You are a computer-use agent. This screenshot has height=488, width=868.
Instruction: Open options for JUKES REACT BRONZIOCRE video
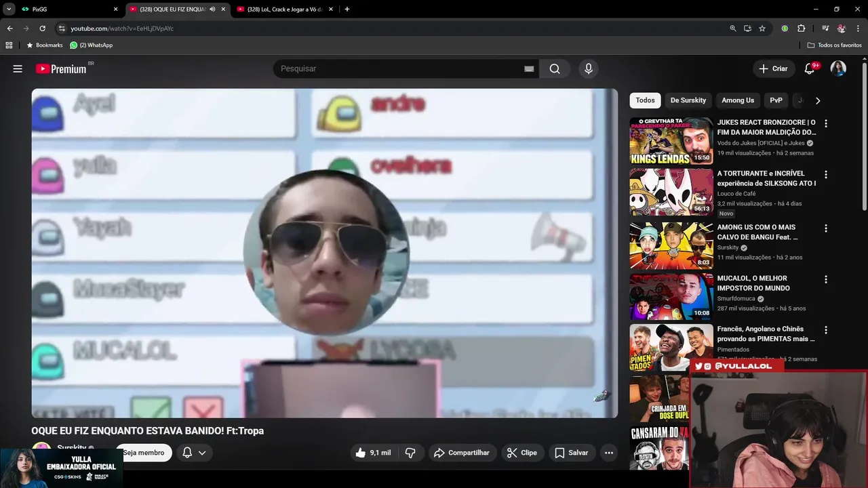tap(826, 123)
